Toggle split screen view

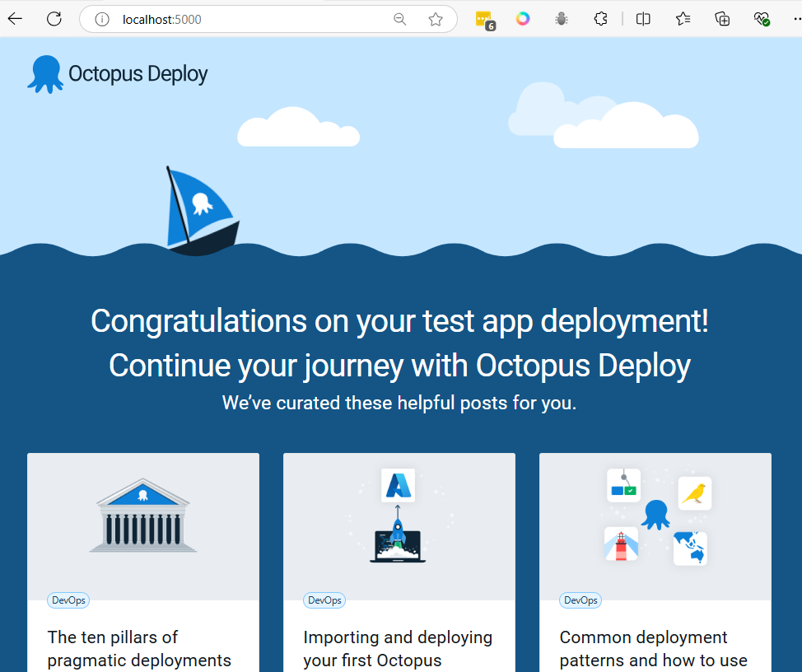pos(643,20)
